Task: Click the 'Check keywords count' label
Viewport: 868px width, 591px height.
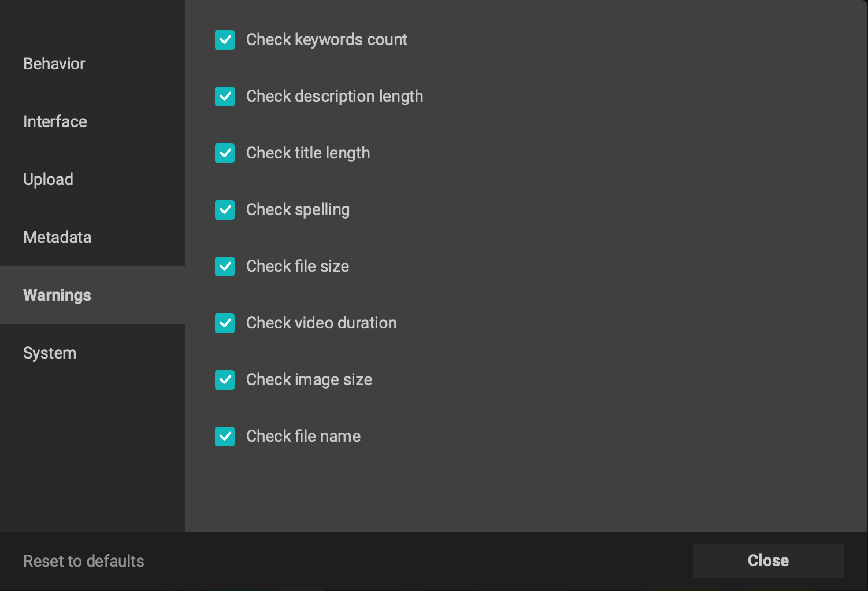Action: [x=327, y=40]
